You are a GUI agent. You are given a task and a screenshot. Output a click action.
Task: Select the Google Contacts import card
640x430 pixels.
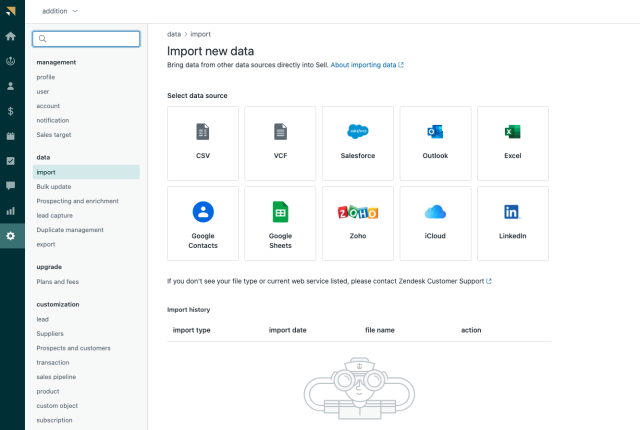203,224
